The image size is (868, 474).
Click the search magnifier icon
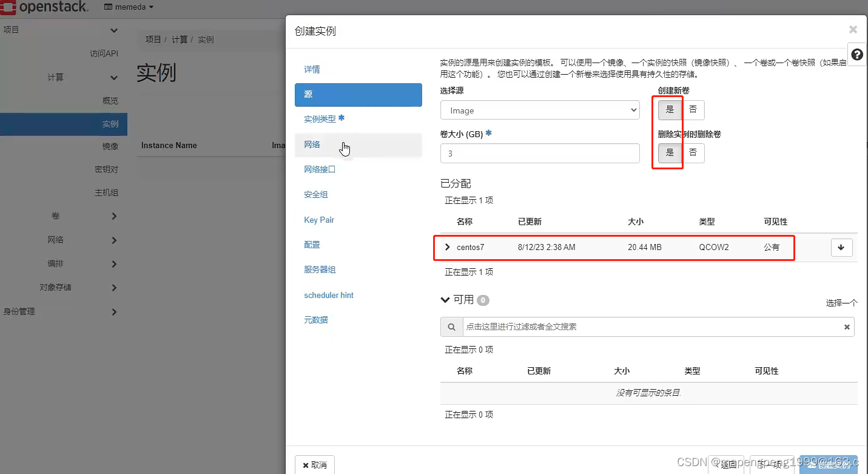pos(451,327)
